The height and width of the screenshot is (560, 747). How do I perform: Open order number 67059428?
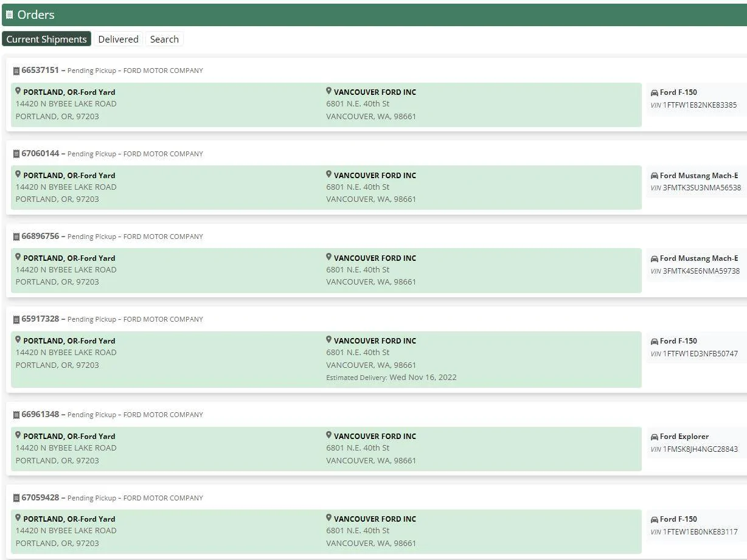[x=40, y=497]
